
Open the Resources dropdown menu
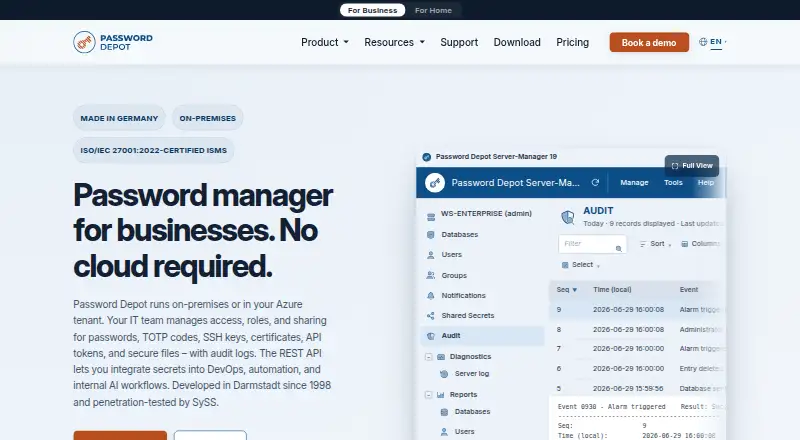394,42
